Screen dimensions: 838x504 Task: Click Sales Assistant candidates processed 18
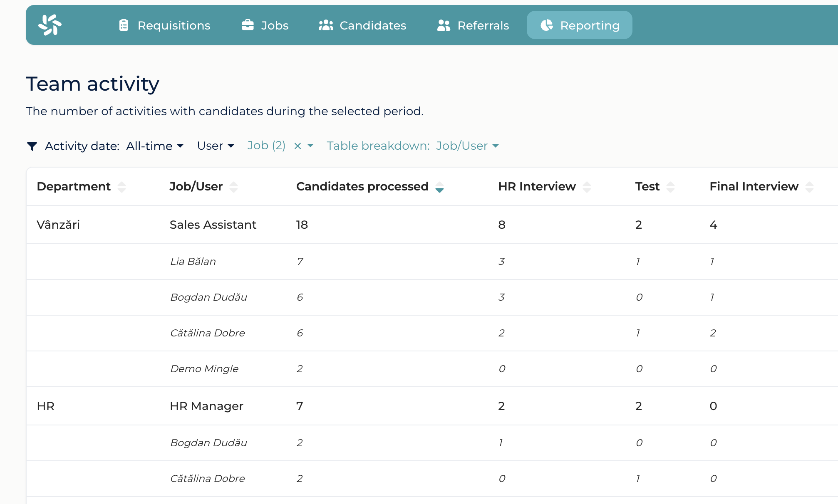click(302, 225)
